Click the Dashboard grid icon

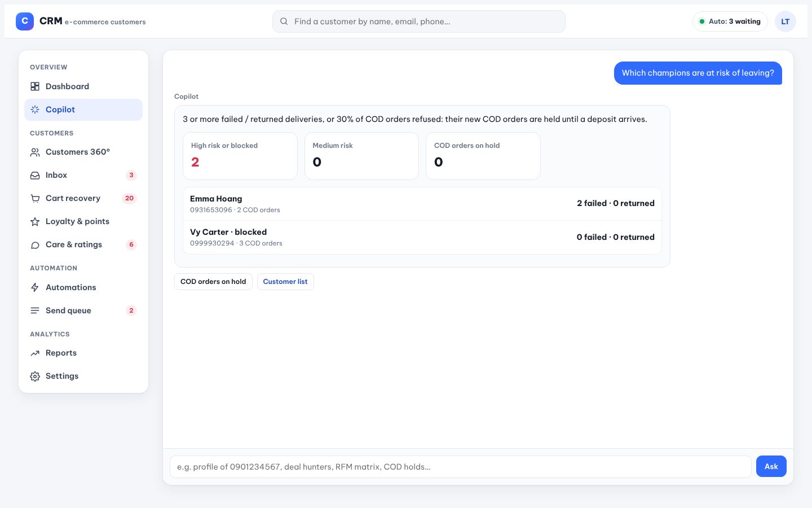[x=35, y=86]
